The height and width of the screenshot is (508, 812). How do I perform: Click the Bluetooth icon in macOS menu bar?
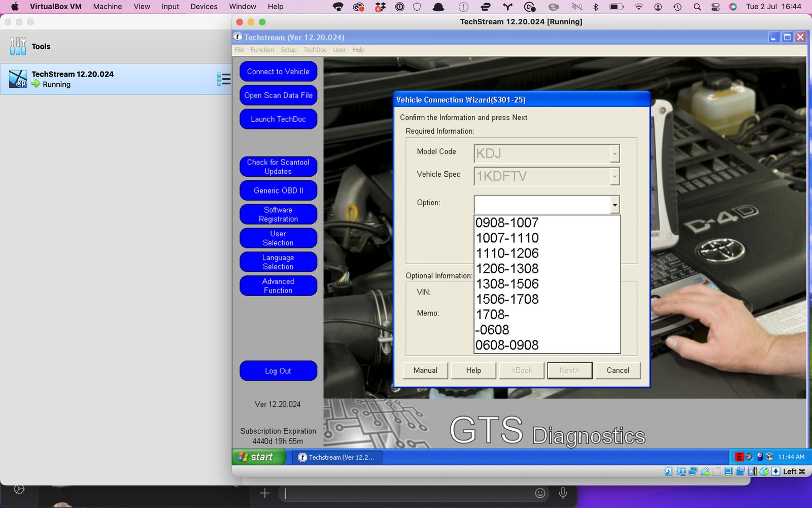pos(596,7)
